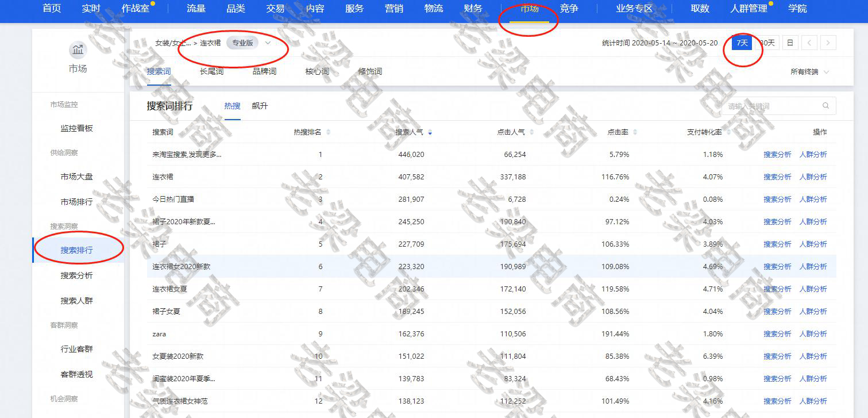Select the 日 daily time range

(790, 43)
